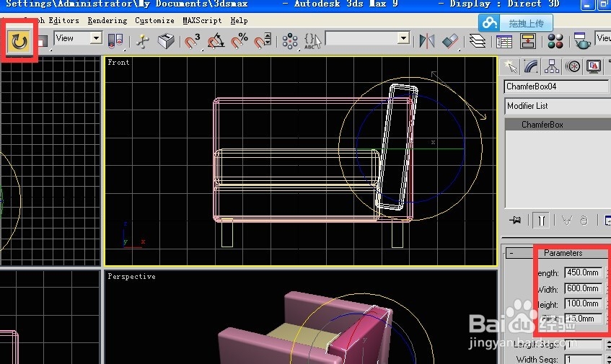Click the Length Segs spinner arrows

click(608, 345)
